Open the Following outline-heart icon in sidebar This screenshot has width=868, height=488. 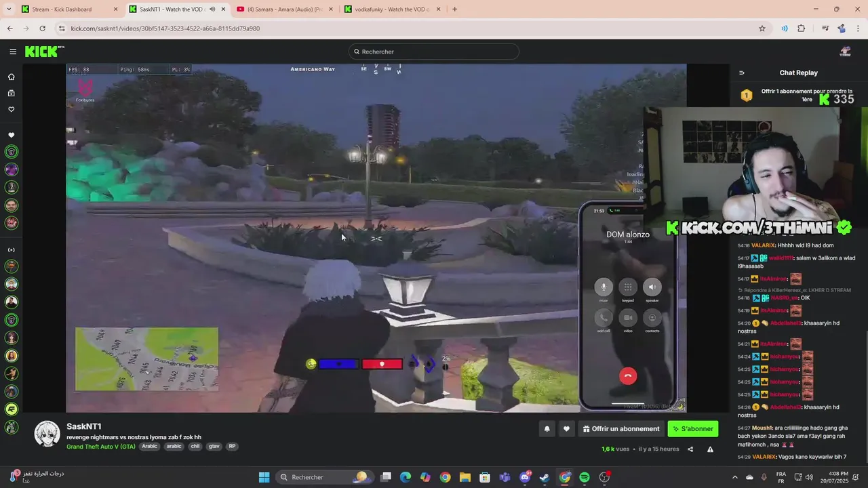[12, 109]
